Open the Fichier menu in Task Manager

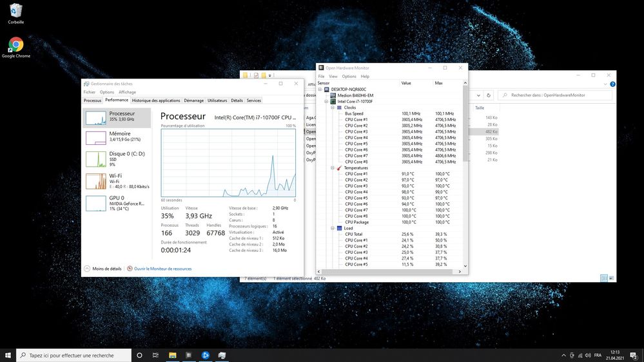point(89,92)
